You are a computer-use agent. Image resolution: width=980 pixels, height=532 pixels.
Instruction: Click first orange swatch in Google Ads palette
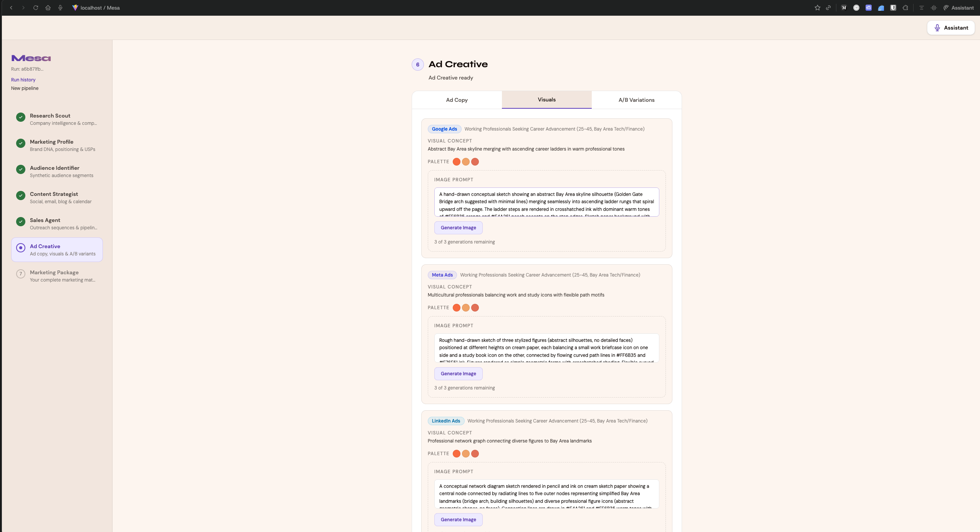tap(456, 162)
